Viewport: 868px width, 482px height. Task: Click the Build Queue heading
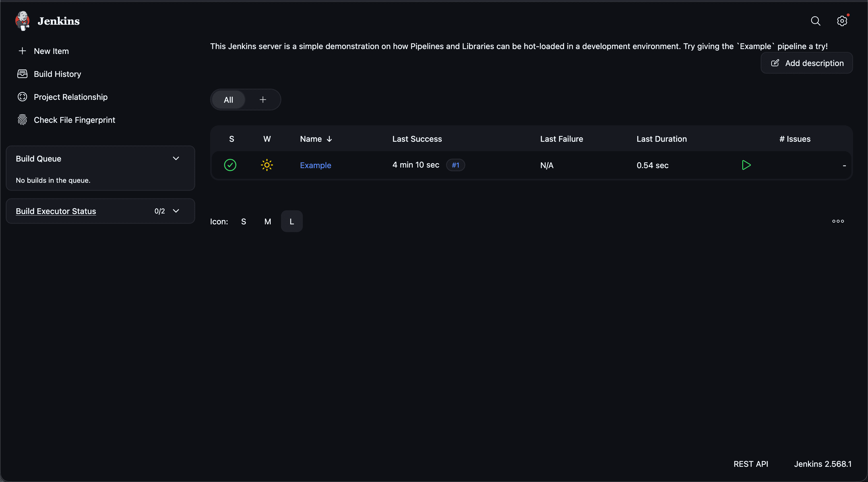pyautogui.click(x=38, y=159)
